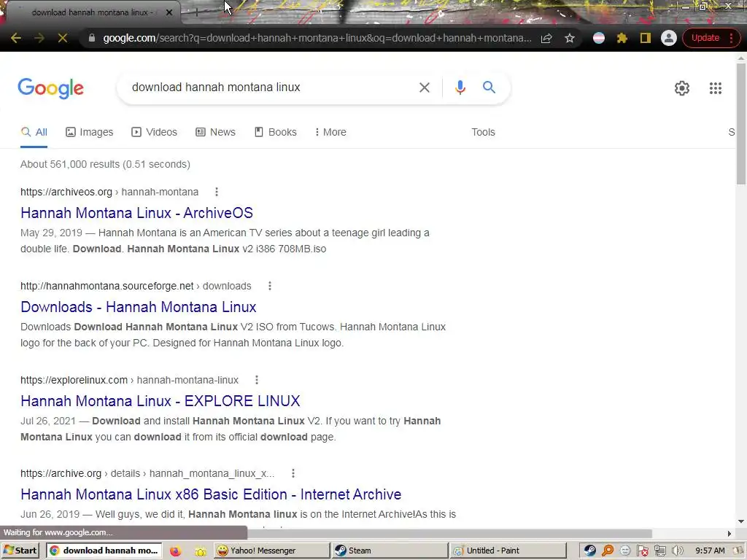This screenshot has height=560, width=747.
Task: Switch to Untitled - Paint in taskbar
Action: [508, 551]
